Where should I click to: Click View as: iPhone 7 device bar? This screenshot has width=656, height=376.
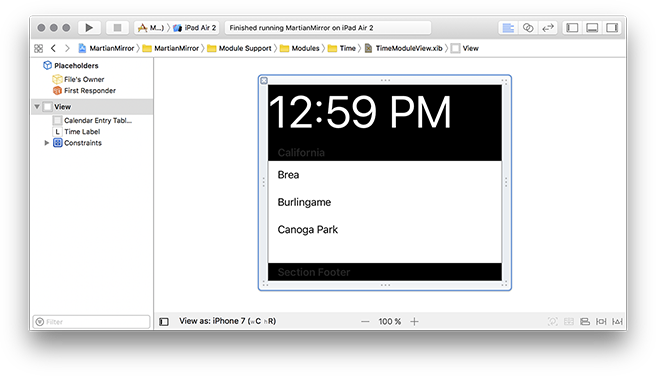pos(228,321)
